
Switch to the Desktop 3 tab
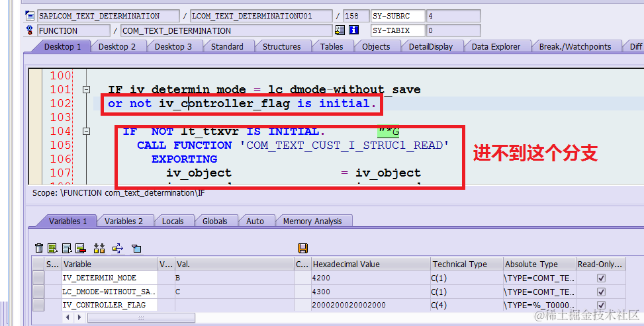pos(173,46)
